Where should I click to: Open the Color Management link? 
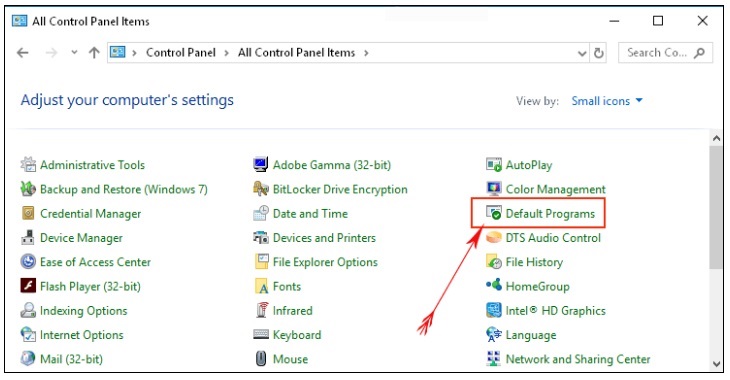point(555,190)
